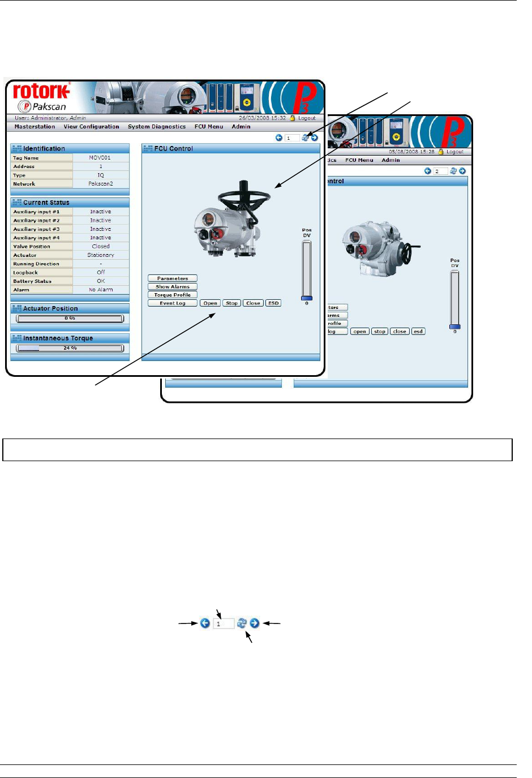532x778 pixels.
Task: Click Instantaneous Torque panel header icon
Action: pos(17,338)
